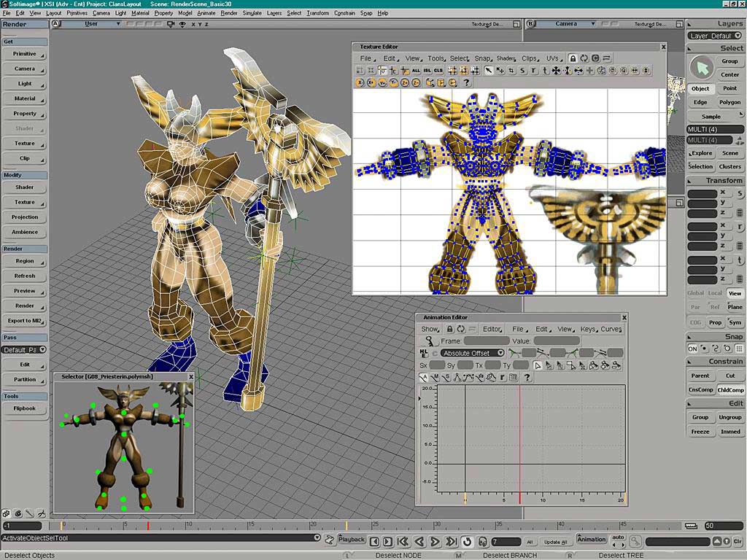Image resolution: width=747 pixels, height=560 pixels.
Task: Click the loop playback icon
Action: [466, 541]
